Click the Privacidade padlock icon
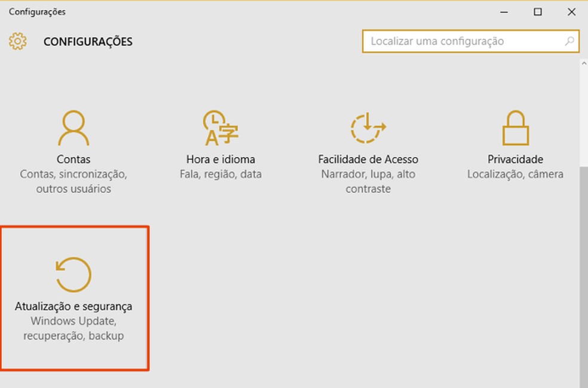Screen dimensions: 588x388 pos(515,126)
